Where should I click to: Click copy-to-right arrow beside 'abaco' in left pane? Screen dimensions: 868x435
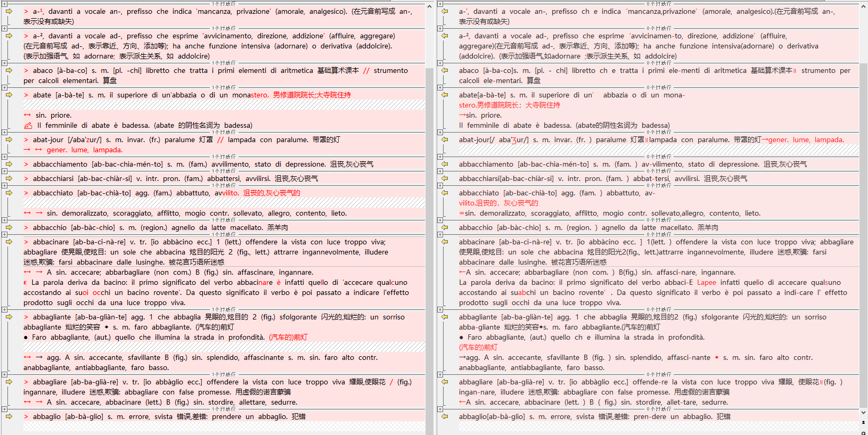[x=9, y=70]
